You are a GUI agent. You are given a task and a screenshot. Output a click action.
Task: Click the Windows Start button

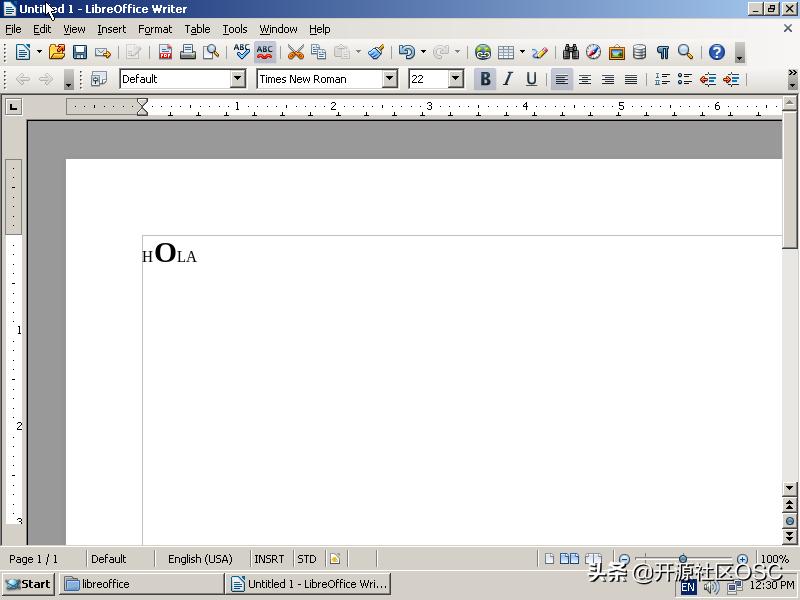click(x=29, y=584)
